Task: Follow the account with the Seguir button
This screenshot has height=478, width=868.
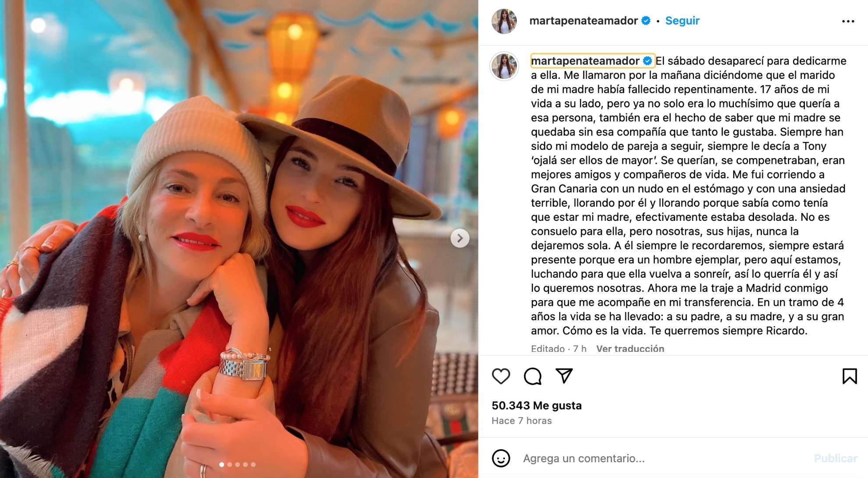Action: click(x=682, y=21)
